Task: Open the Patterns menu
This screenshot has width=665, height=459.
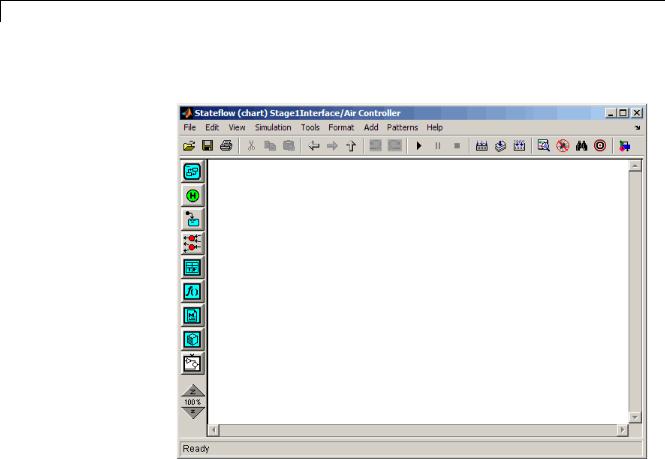Action: tap(402, 127)
